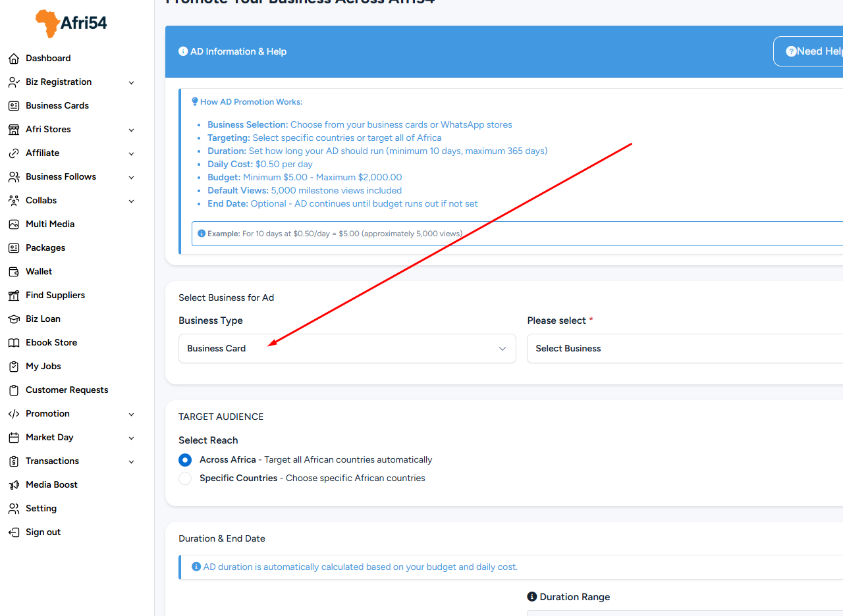This screenshot has height=616, width=843.
Task: Open the Dashboard home icon
Action: 14,59
